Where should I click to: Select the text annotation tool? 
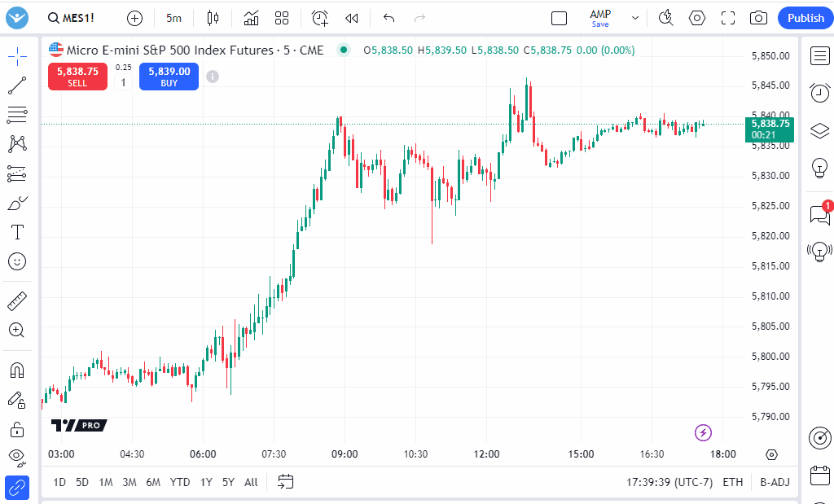point(17,232)
